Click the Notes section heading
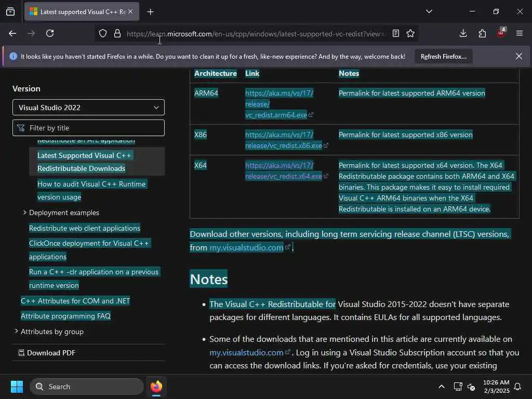 [x=209, y=279]
